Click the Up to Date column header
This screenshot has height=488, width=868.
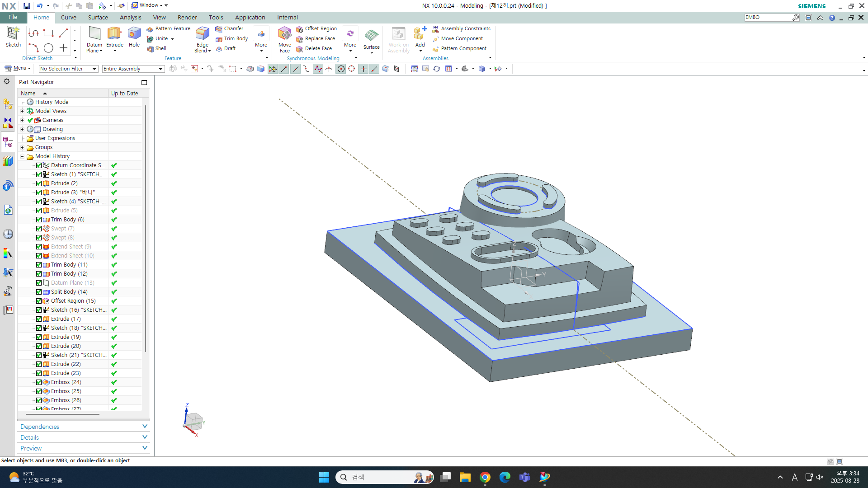[125, 93]
